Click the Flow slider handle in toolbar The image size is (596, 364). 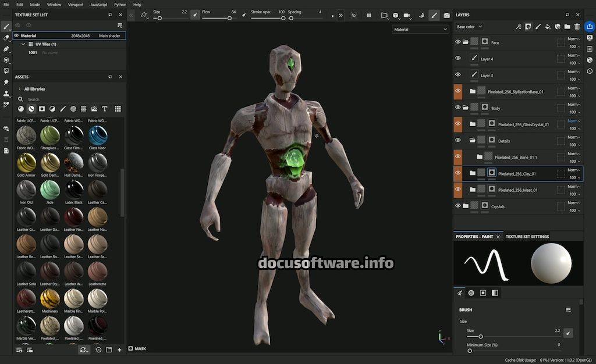click(229, 18)
